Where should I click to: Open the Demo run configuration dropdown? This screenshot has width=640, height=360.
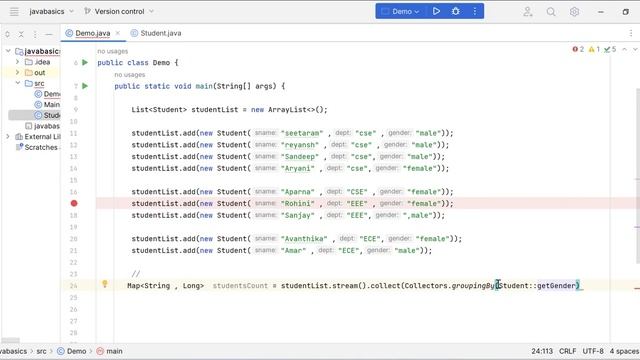pyautogui.click(x=401, y=11)
